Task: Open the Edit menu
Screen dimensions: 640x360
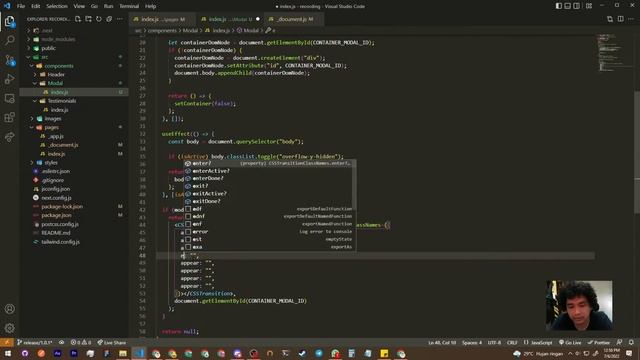Action: [x=36, y=6]
